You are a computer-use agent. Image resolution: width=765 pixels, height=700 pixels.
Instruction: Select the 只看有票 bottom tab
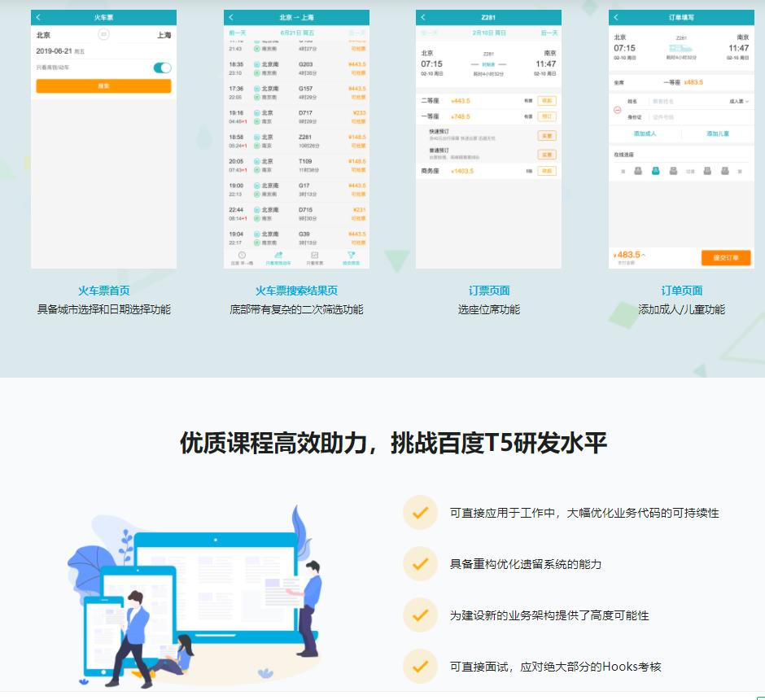tap(314, 256)
